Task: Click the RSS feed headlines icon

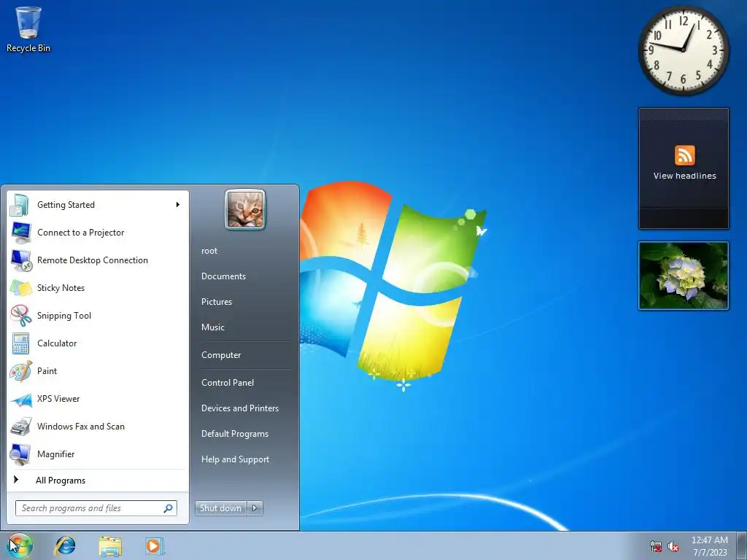Action: click(x=684, y=155)
